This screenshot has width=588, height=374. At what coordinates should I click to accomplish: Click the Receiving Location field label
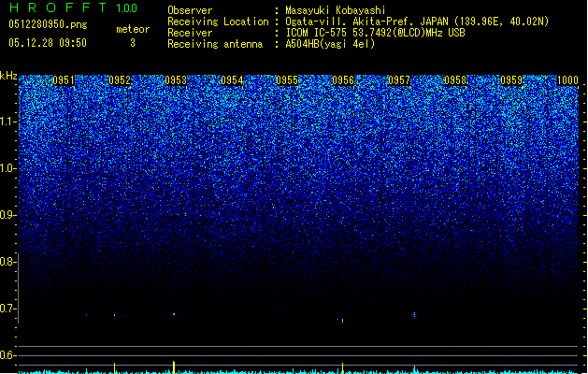coord(218,22)
